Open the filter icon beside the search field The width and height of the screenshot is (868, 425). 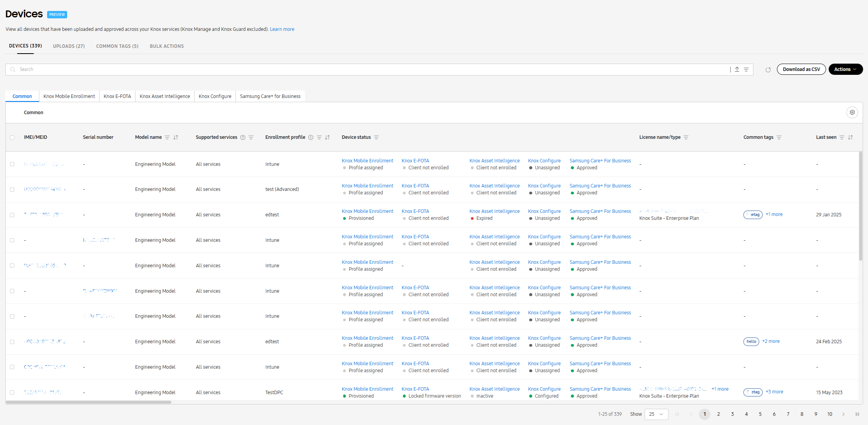(x=746, y=69)
